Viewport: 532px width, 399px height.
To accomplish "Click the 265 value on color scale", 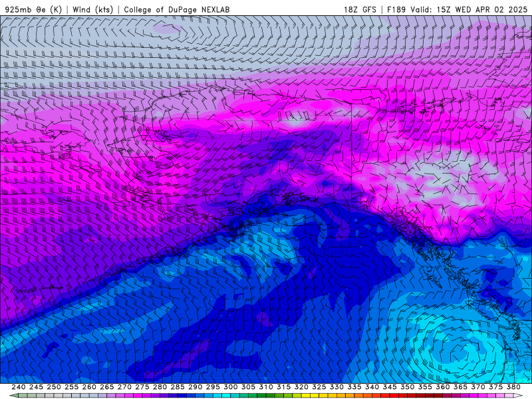I will click(106, 387).
